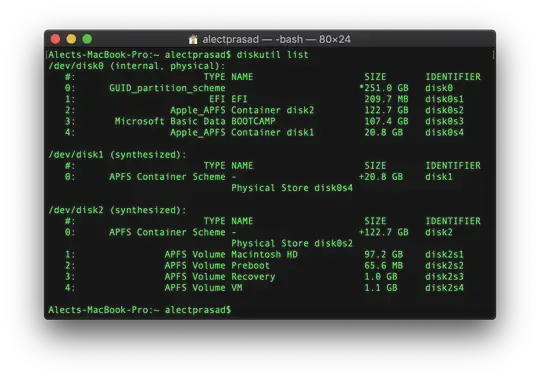
Task: Click the Macintosh HD volume name
Action: [264, 254]
